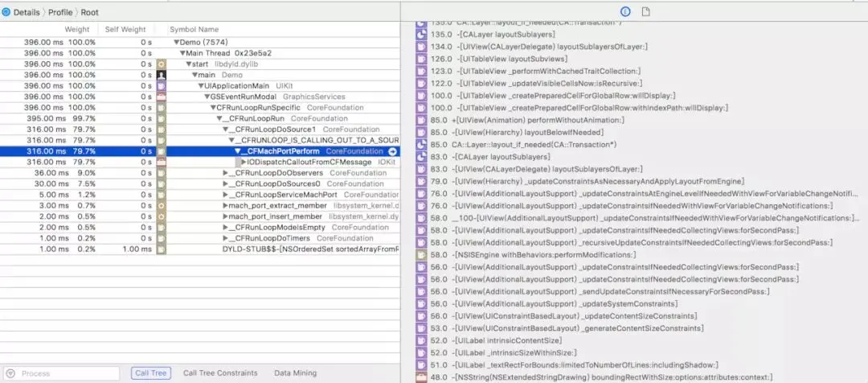
Task: Click the person icon on the main Demo row
Action: tap(161, 75)
